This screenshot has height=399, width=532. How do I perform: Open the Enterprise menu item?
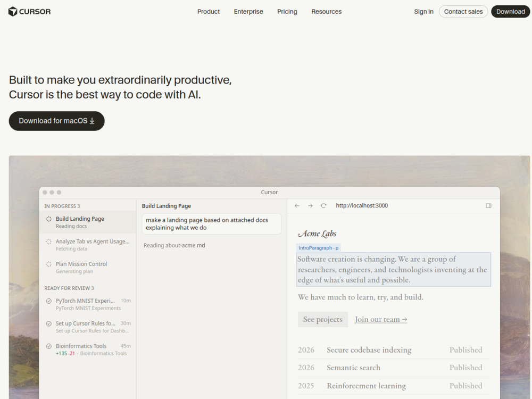click(x=248, y=12)
